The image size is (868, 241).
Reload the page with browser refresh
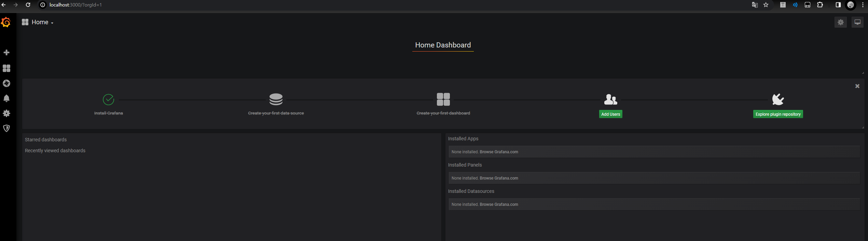(x=28, y=5)
